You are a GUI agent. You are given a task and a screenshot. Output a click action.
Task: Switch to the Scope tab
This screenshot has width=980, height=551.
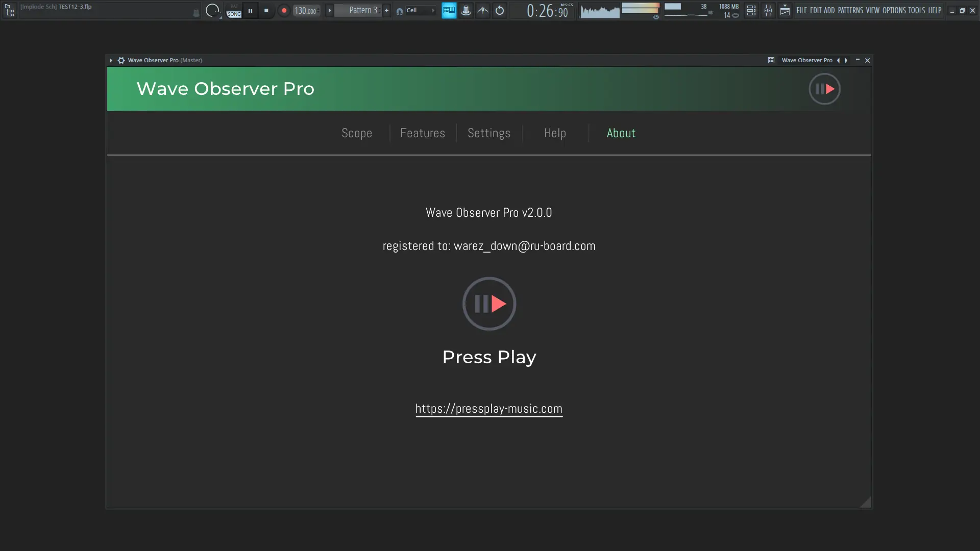pos(356,133)
